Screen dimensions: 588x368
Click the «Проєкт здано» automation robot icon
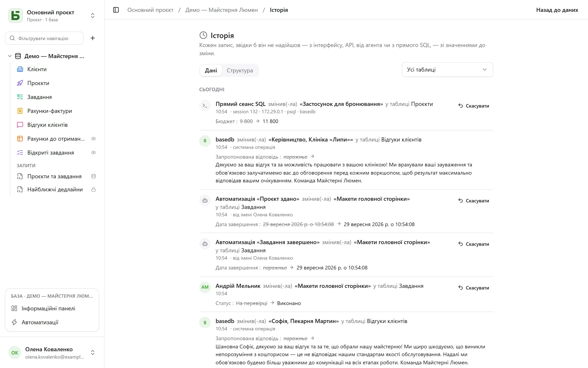tap(205, 201)
